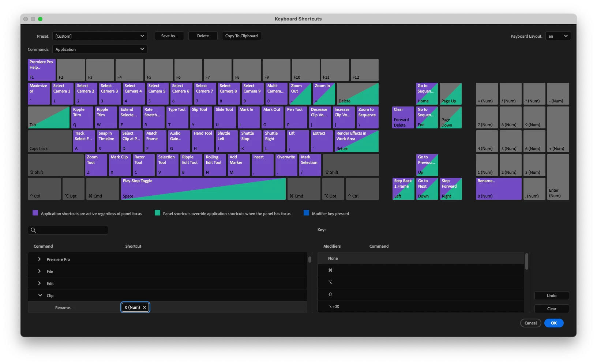This screenshot has width=597, height=364.
Task: Click the Tab key
Action: [49, 117]
